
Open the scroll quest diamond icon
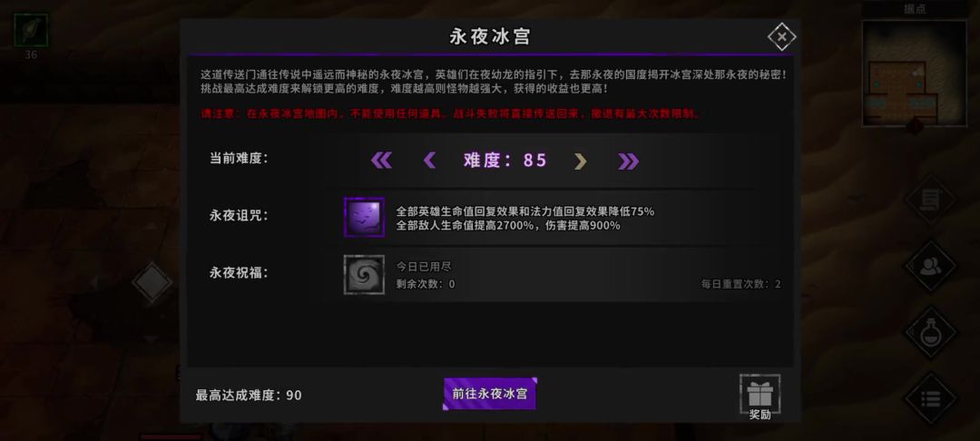[931, 200]
